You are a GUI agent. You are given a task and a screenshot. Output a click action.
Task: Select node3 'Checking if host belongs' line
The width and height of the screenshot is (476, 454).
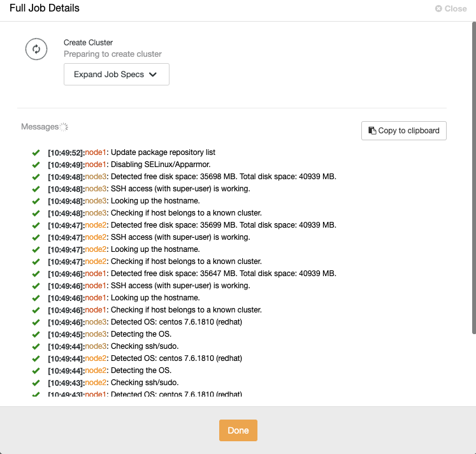(154, 213)
